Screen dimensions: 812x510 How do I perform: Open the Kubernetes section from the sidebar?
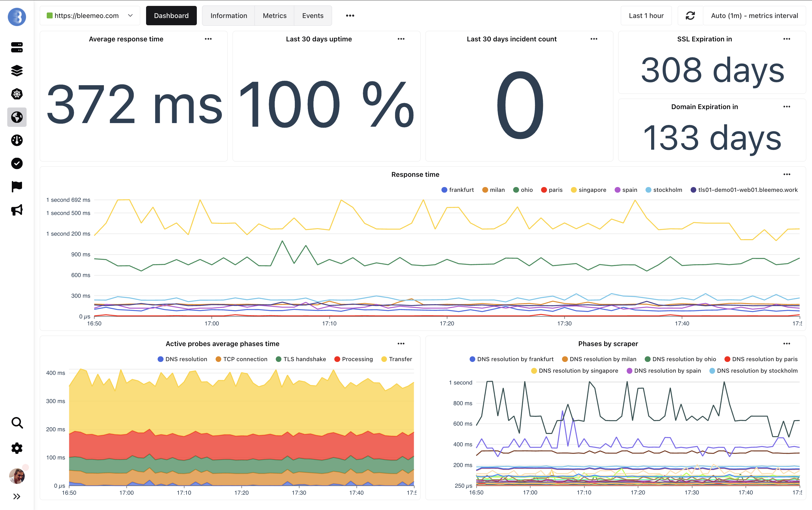click(x=17, y=94)
